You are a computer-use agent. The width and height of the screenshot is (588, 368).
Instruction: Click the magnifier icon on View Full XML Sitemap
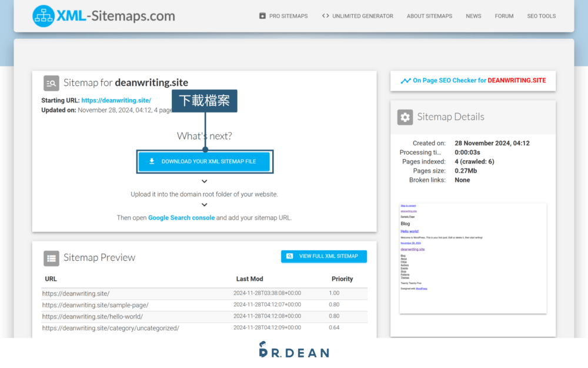(289, 256)
